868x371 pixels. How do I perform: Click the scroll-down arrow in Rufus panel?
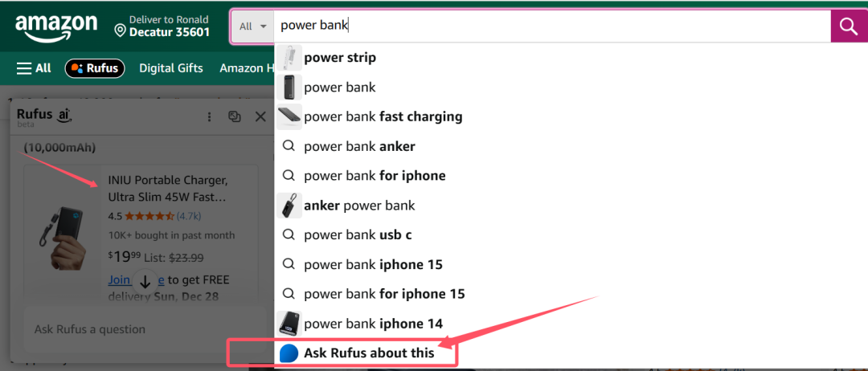[x=145, y=281]
